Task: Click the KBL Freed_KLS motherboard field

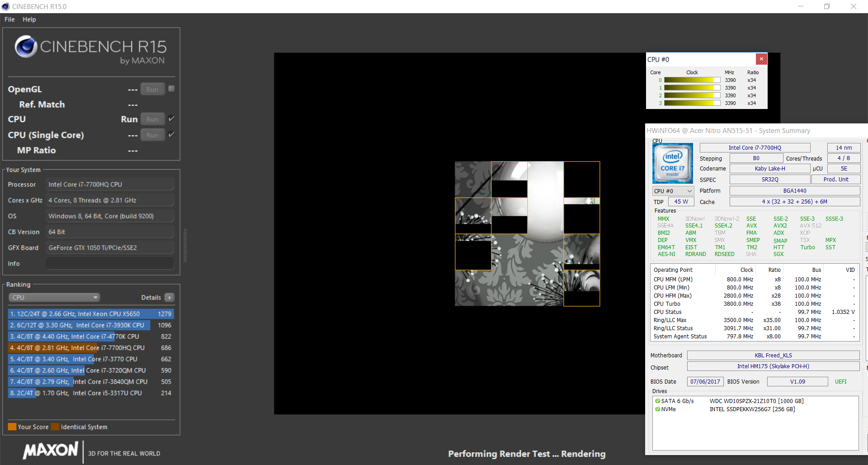Action: click(773, 355)
